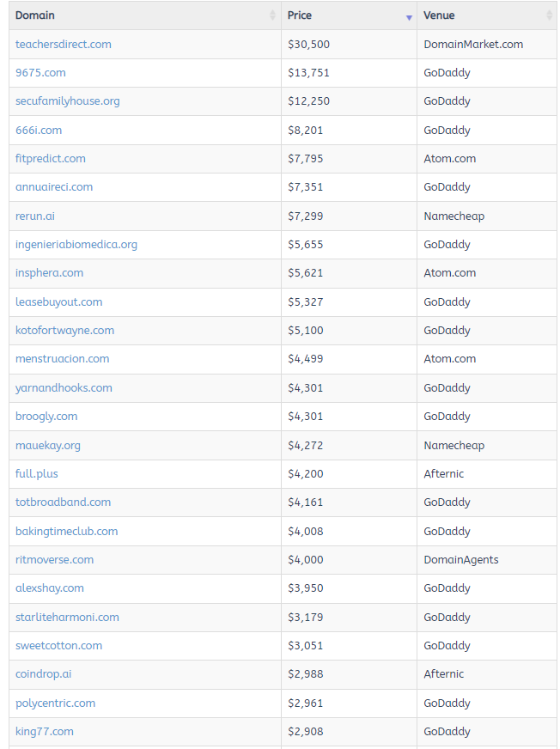Open the 9675.com link
The width and height of the screenshot is (560, 749).
40,73
